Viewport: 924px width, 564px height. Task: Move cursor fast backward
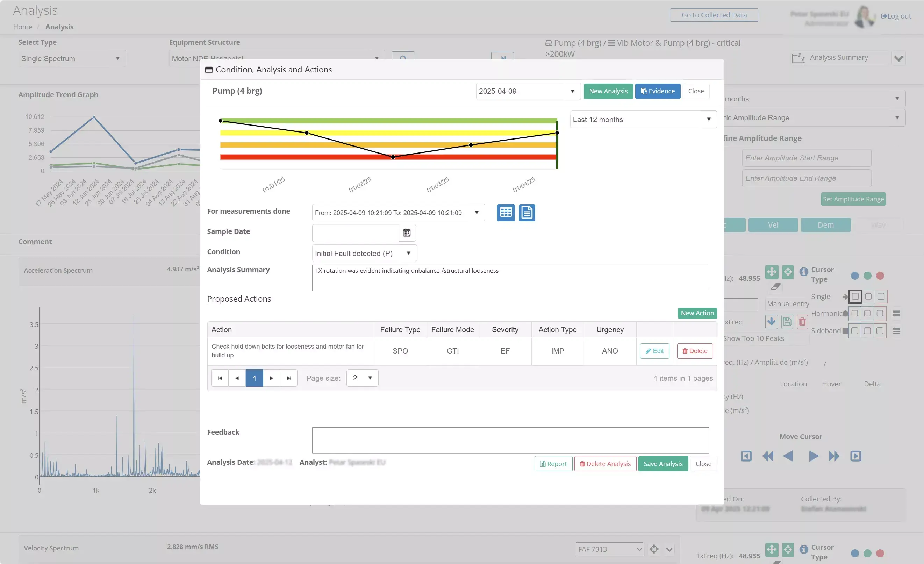tap(767, 456)
